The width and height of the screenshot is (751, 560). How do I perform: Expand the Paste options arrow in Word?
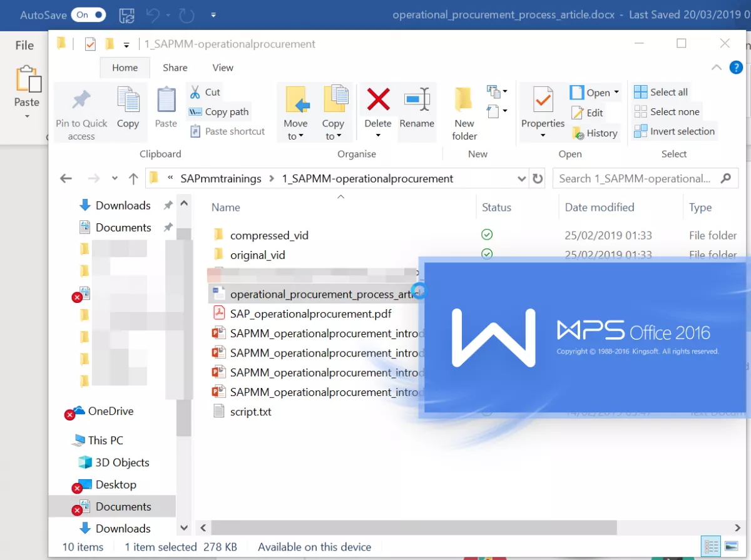pos(27,117)
